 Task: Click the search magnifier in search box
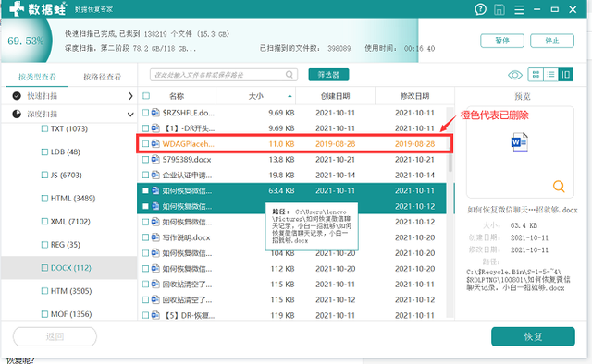tap(290, 75)
